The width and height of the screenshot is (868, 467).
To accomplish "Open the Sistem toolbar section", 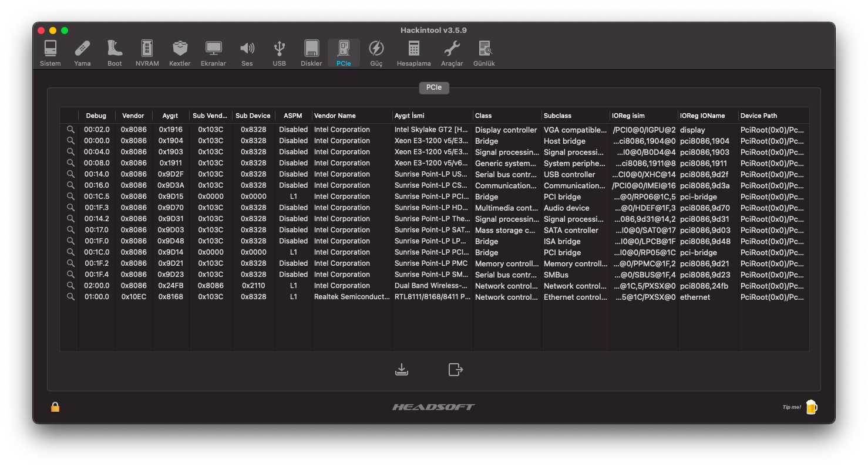I will 51,53.
